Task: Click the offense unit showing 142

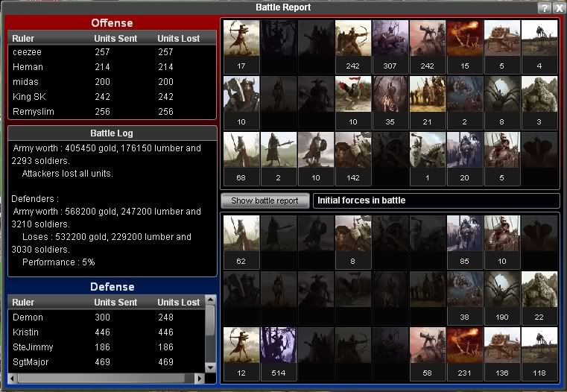Action: (353, 159)
